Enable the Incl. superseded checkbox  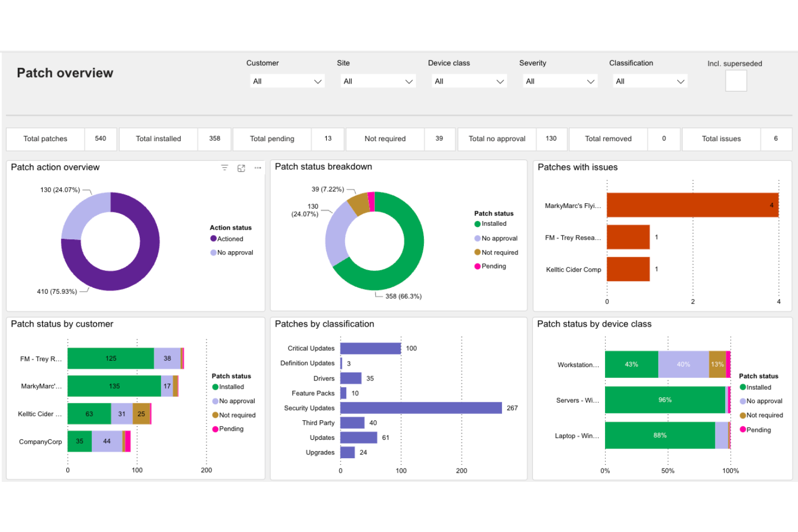(x=736, y=81)
